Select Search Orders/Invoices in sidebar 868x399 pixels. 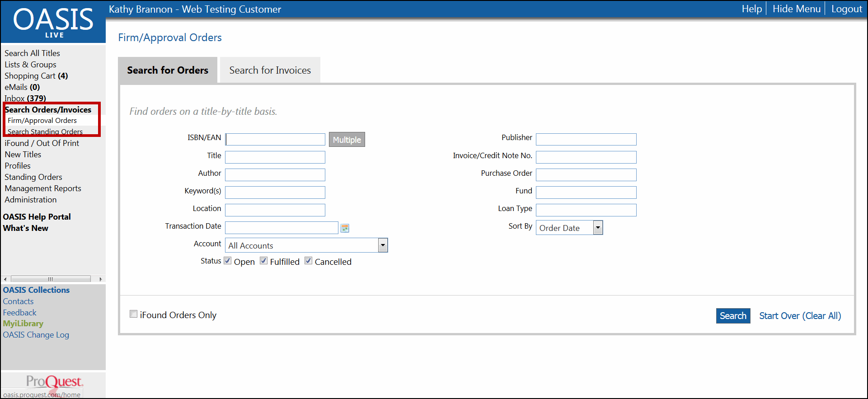pyautogui.click(x=48, y=110)
